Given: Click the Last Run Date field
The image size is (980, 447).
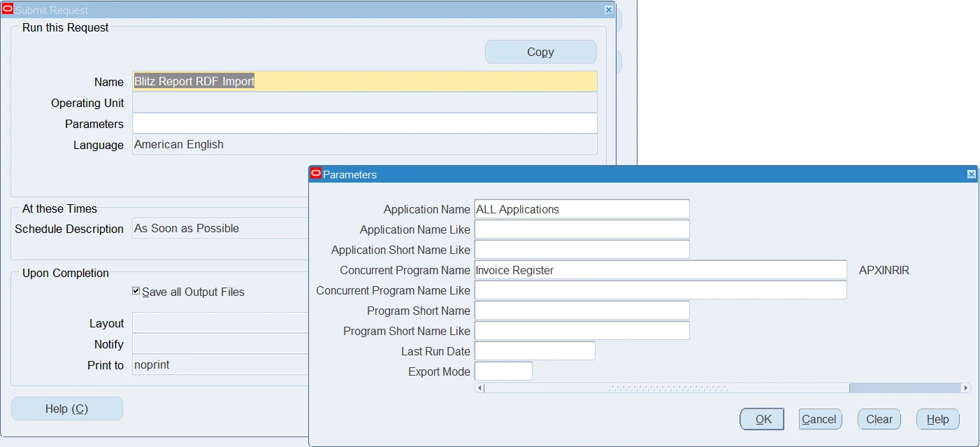Looking at the screenshot, I should click(x=535, y=351).
